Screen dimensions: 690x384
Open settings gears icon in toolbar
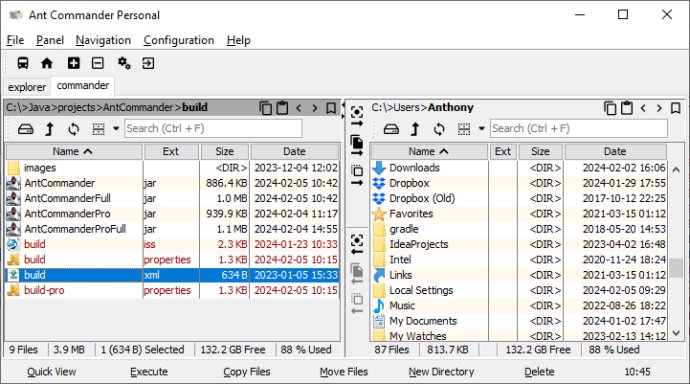[124, 63]
